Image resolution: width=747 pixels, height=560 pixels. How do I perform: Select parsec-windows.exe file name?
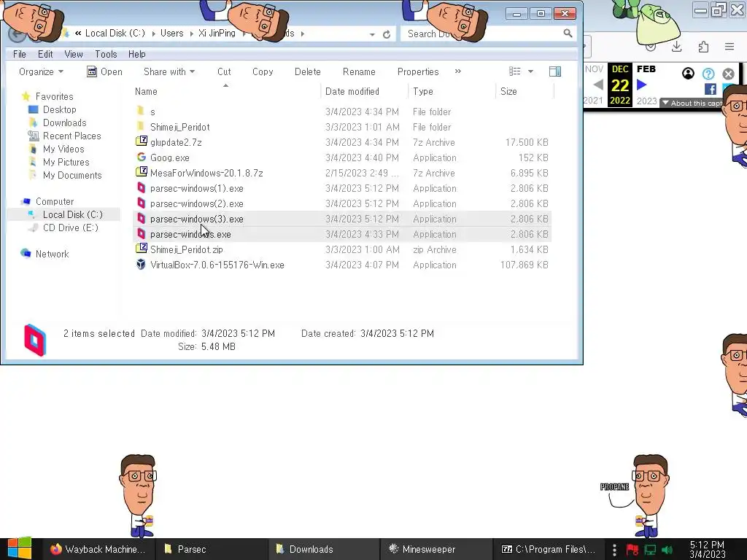[190, 234]
